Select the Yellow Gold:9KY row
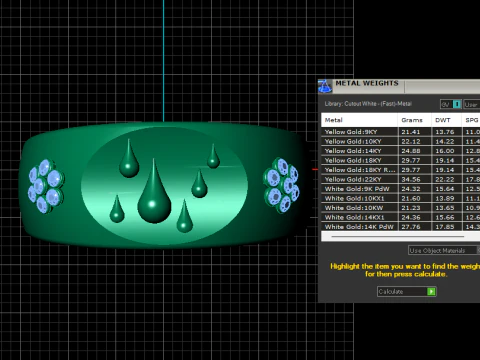 (401, 132)
